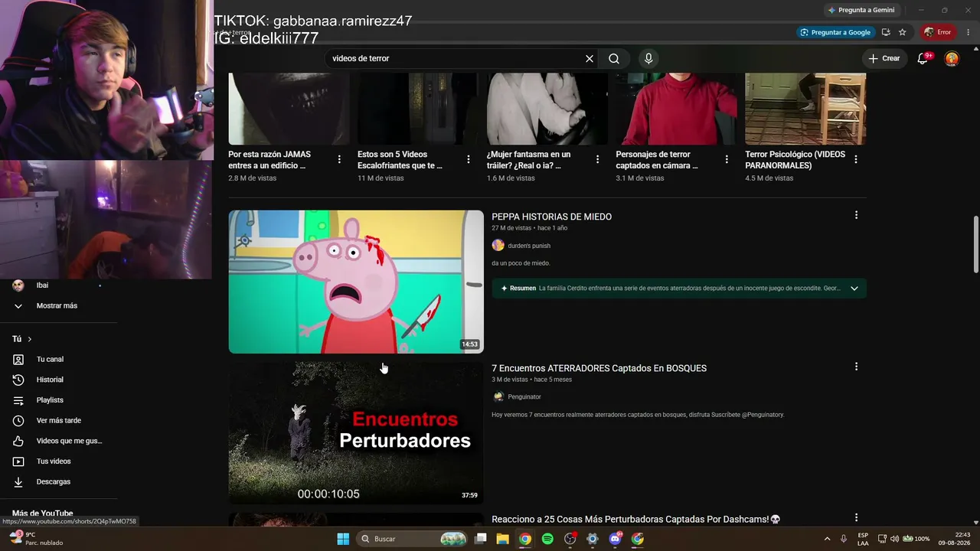Go to Tu canal in sidebar
The width and height of the screenshot is (980, 551).
pos(50,360)
